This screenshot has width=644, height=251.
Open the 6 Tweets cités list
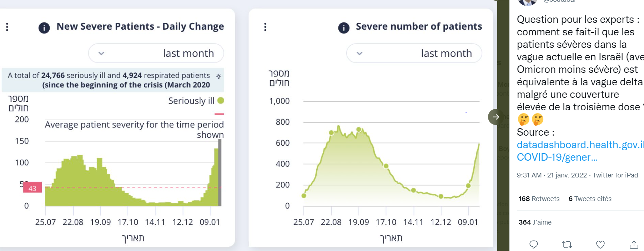tap(590, 199)
